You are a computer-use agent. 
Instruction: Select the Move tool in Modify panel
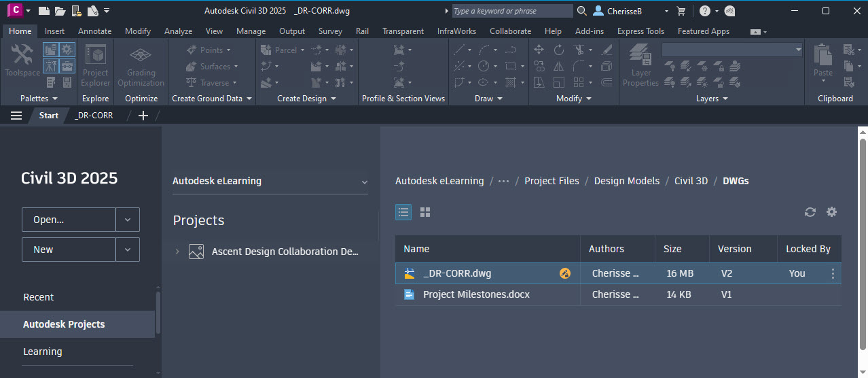[539, 50]
